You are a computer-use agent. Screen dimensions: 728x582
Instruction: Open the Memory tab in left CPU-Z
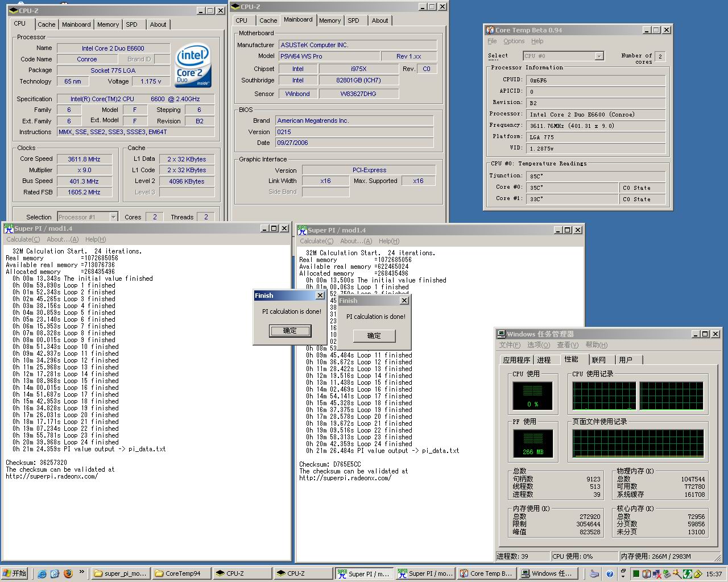pyautogui.click(x=108, y=24)
